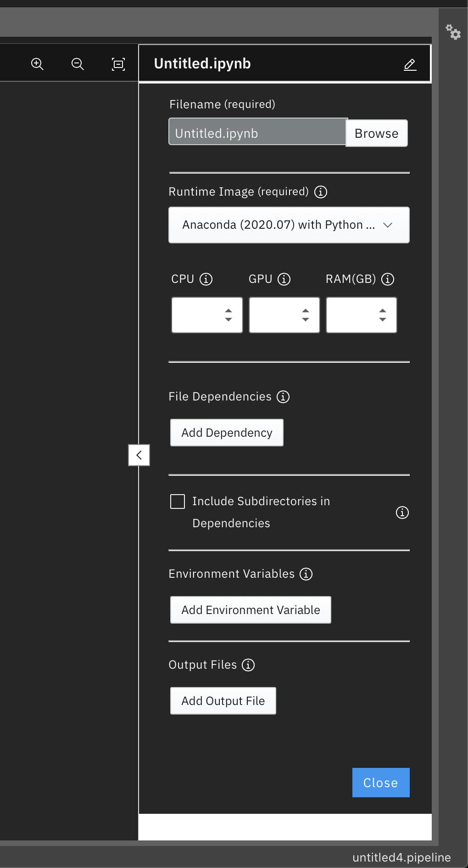The height and width of the screenshot is (868, 468).
Task: Open the Runtime Image info tooltip
Action: pos(321,192)
